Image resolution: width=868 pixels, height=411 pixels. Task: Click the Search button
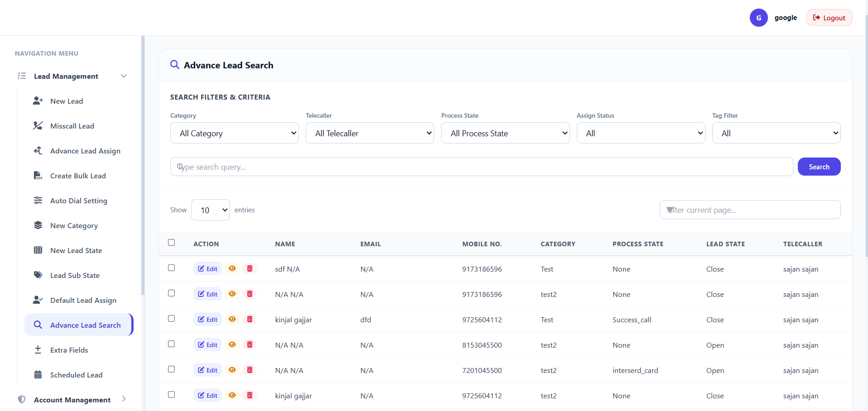(x=819, y=167)
